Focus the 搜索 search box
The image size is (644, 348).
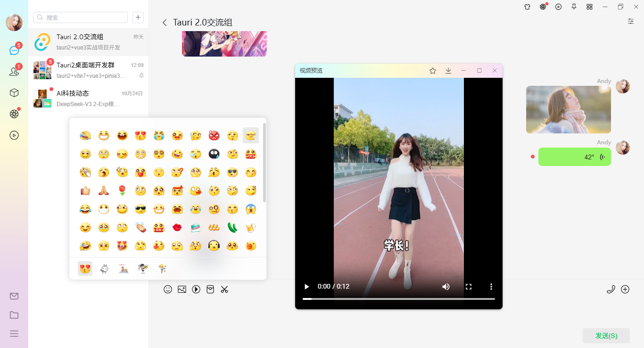(81, 17)
